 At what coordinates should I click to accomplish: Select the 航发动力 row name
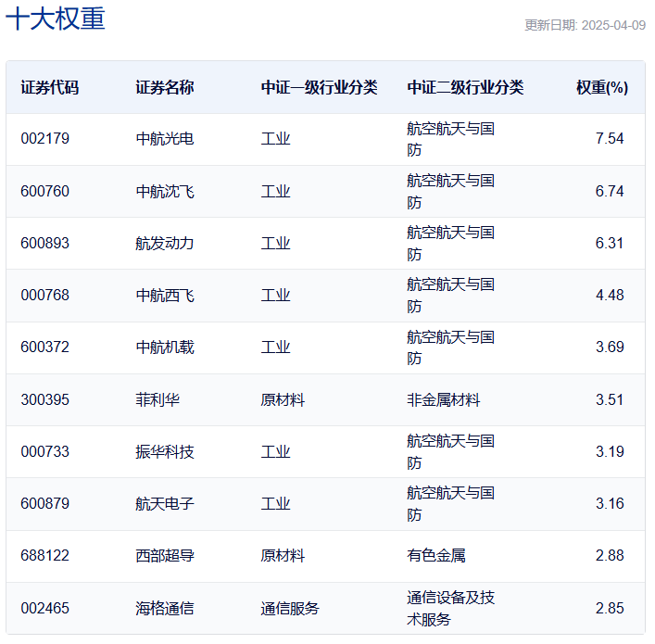165,243
